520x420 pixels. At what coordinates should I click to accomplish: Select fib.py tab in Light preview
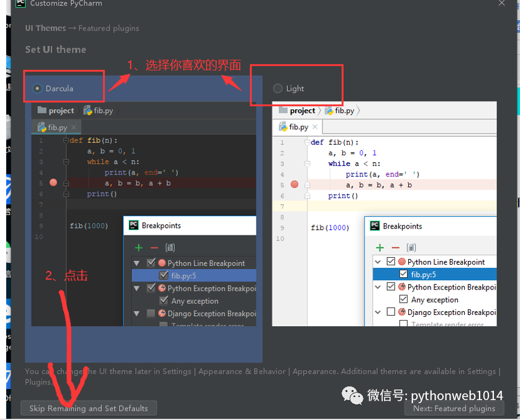pos(298,127)
